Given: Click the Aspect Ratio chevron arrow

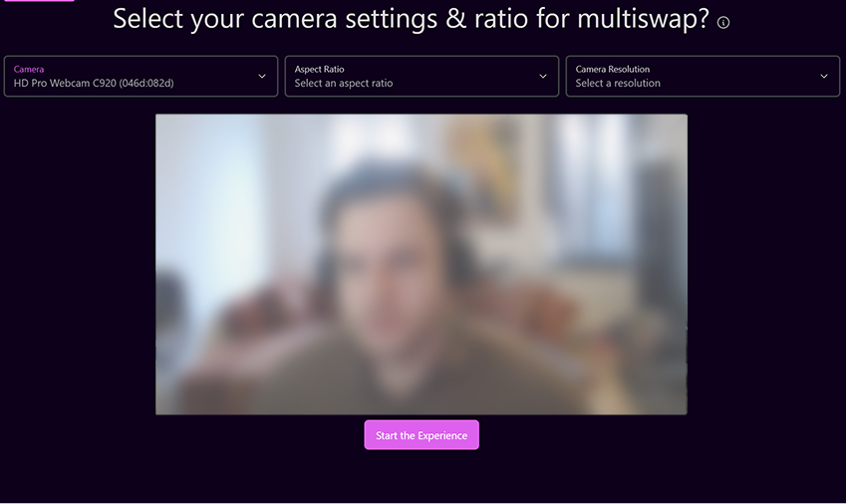Looking at the screenshot, I should point(543,77).
